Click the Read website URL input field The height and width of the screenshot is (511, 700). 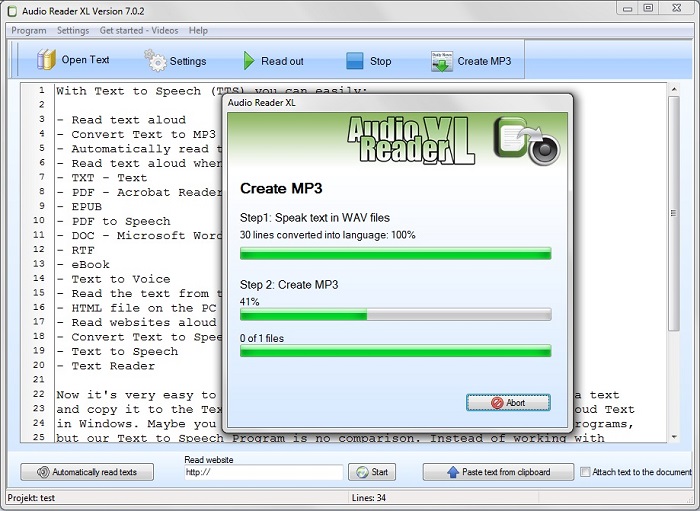coord(263,472)
